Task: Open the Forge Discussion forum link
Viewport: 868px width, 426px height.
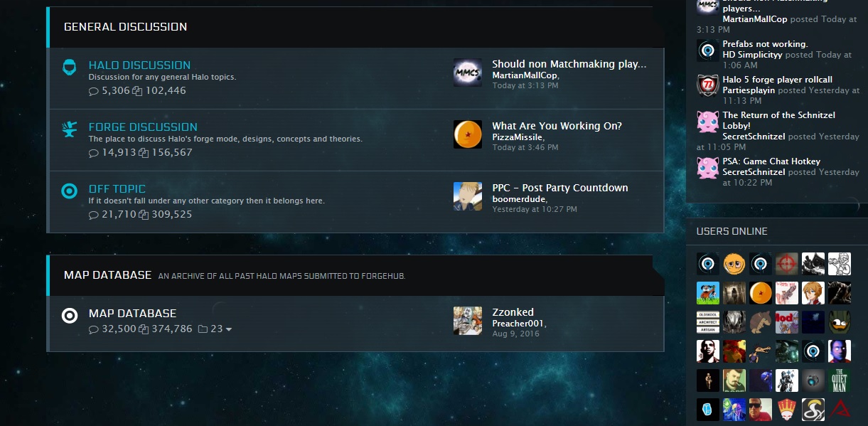Action: (143, 127)
